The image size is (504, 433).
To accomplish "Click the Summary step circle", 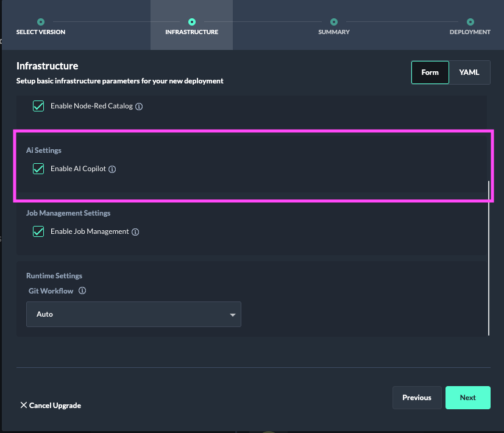I will point(334,22).
